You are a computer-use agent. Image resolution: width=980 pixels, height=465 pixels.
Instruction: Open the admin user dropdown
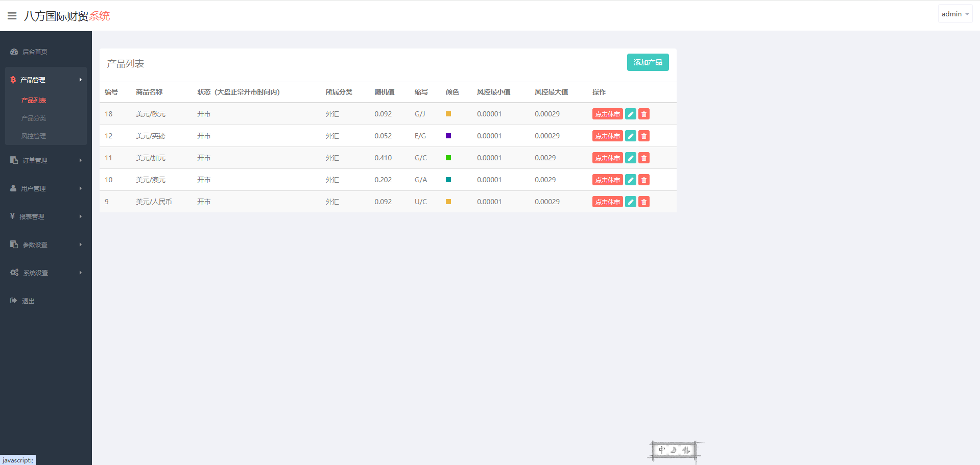coord(955,14)
